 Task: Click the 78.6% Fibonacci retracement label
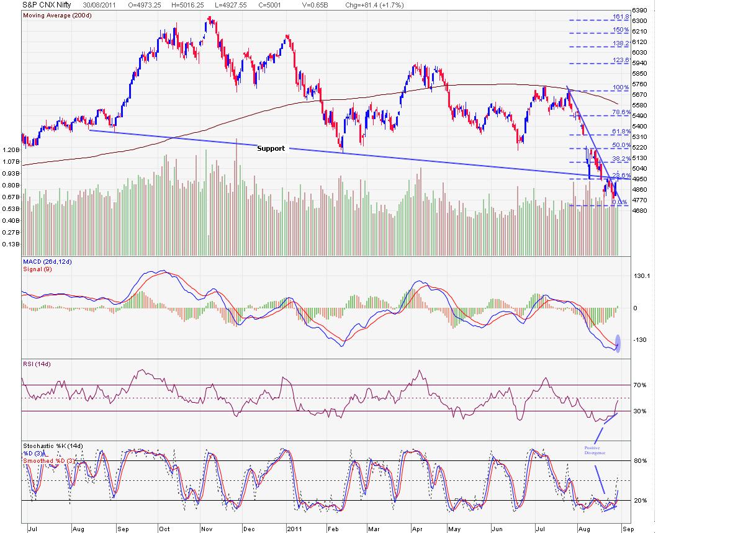[621, 112]
